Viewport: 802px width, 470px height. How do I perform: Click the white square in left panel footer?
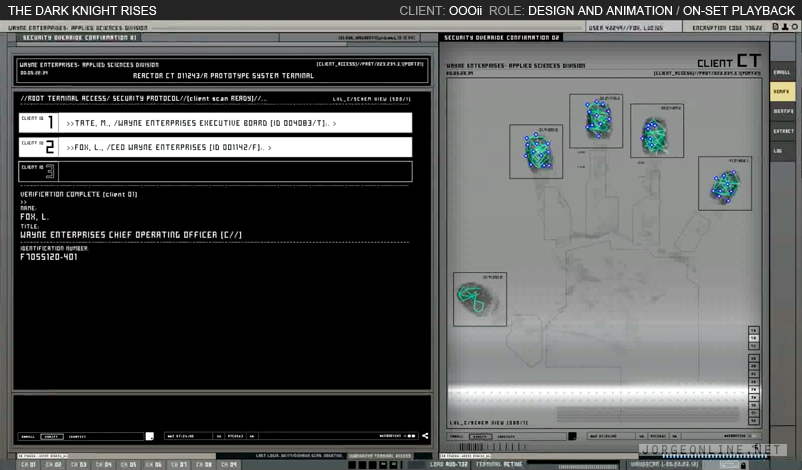[x=149, y=436]
